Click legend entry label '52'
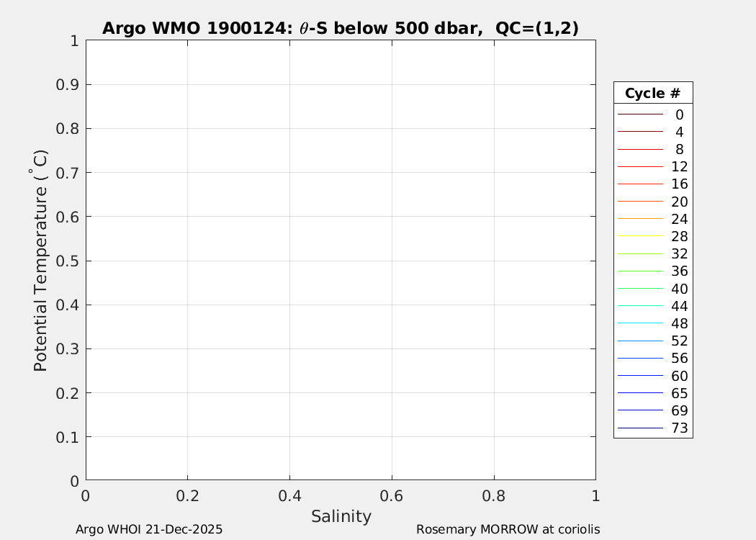The width and height of the screenshot is (756, 540). [679, 341]
